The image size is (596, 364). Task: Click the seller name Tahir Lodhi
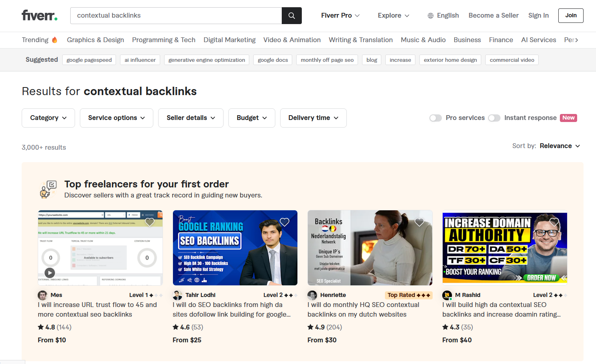pos(200,295)
